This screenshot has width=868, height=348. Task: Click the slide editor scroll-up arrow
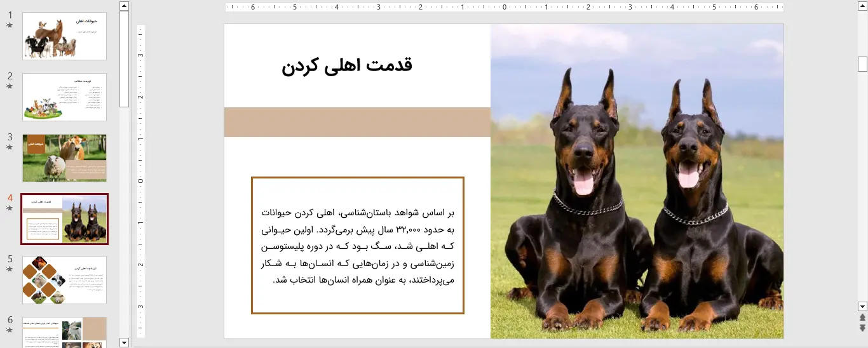(x=862, y=6)
